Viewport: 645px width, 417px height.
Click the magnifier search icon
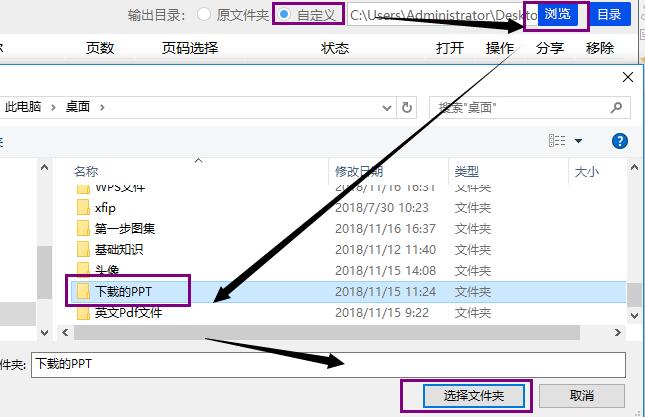click(616, 108)
